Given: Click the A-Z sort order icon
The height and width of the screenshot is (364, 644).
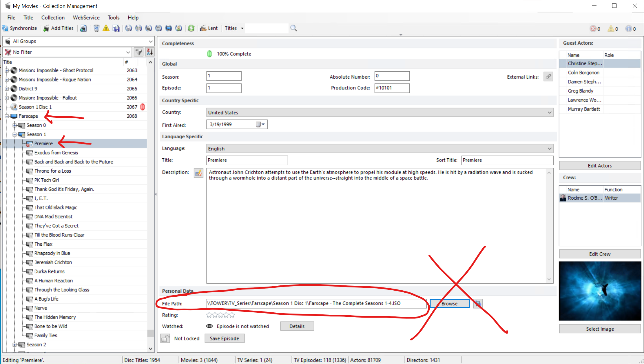Looking at the screenshot, I should click(150, 52).
